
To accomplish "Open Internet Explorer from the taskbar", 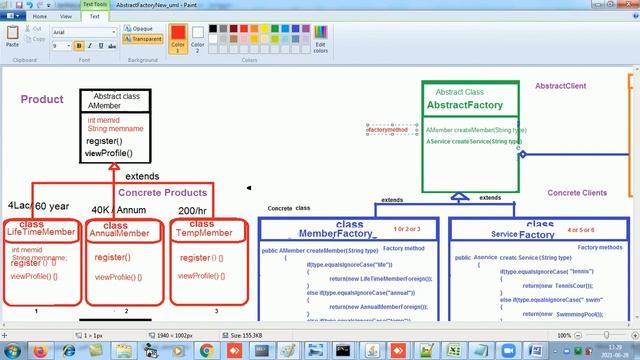I will tap(68, 351).
